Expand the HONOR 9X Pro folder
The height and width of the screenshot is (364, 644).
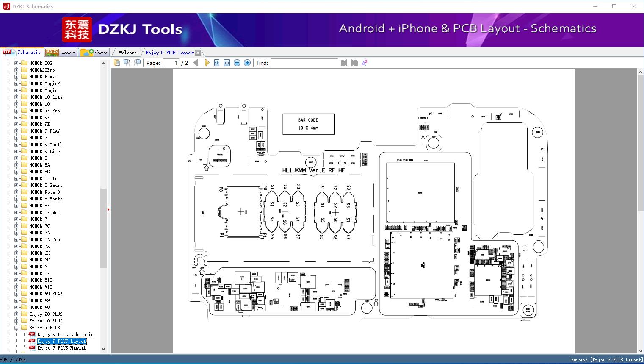pos(16,111)
